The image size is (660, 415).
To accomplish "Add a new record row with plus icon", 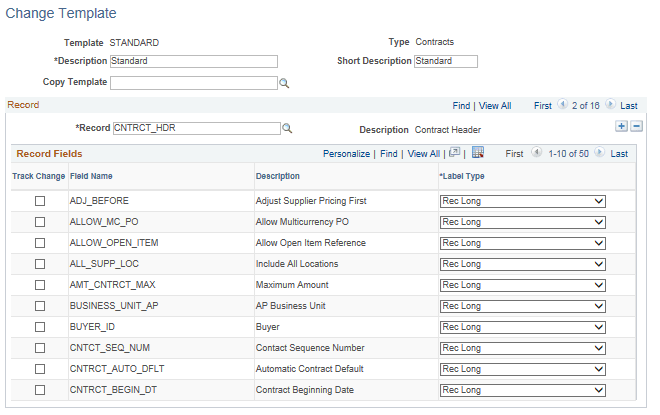I will [621, 126].
